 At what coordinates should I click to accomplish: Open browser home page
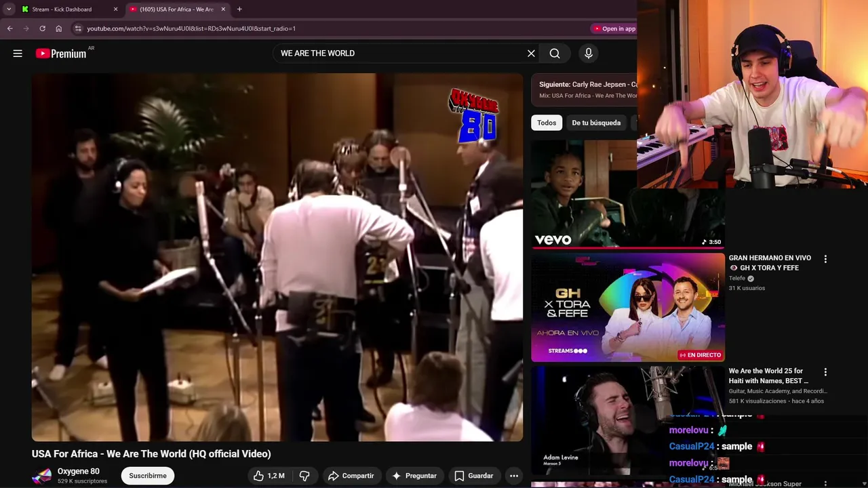point(58,28)
